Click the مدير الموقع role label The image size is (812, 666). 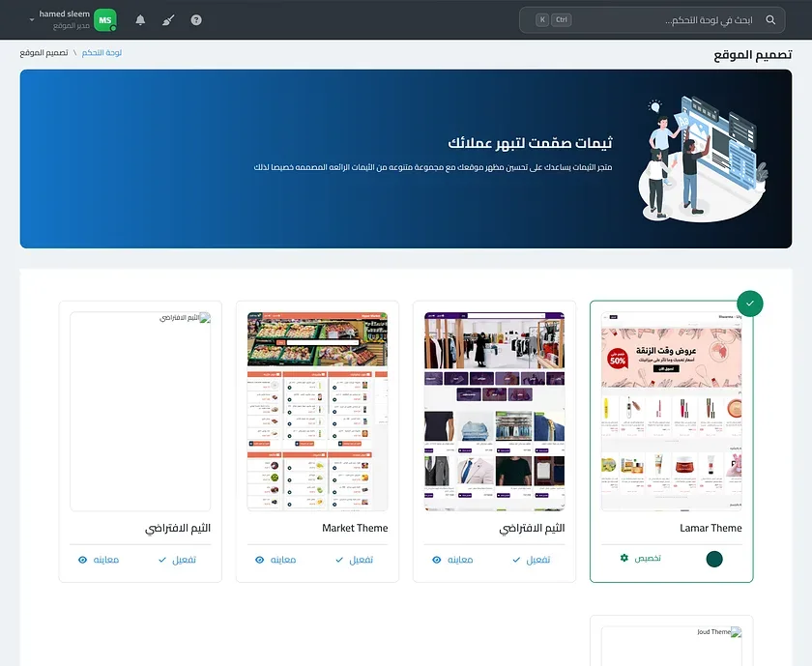pos(71,25)
